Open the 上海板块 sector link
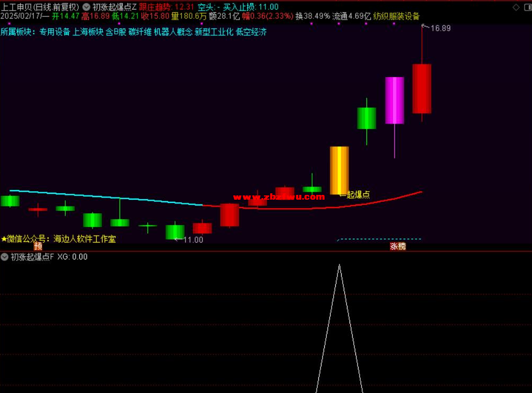Screen dimensions: 532x393 coord(88,32)
